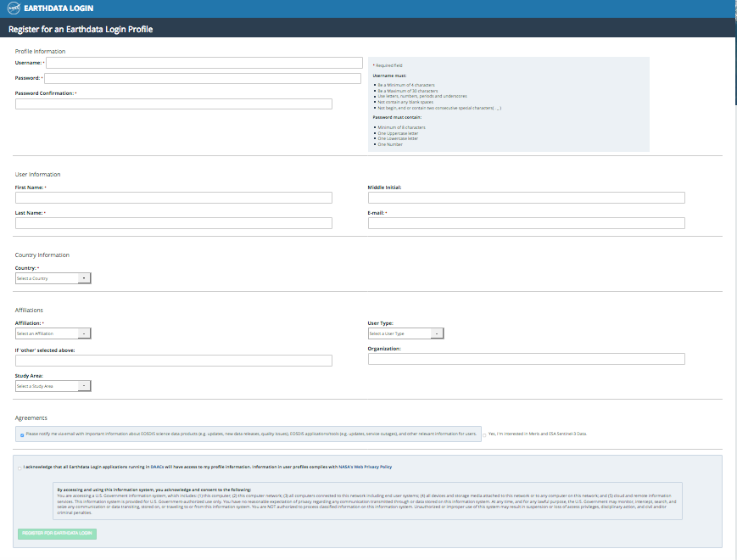737x560 pixels.
Task: Open the Select a User Type dropdown
Action: [x=405, y=333]
